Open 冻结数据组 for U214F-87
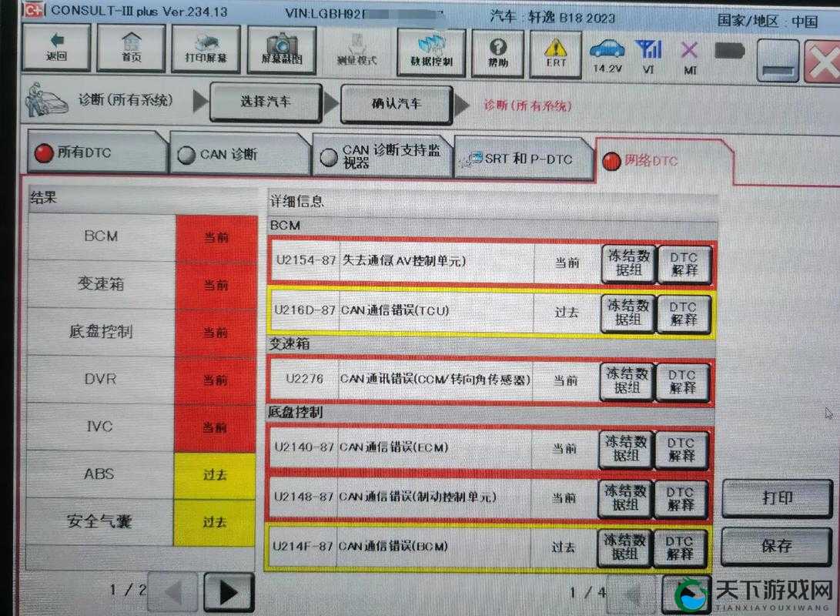The image size is (840, 616). [624, 547]
